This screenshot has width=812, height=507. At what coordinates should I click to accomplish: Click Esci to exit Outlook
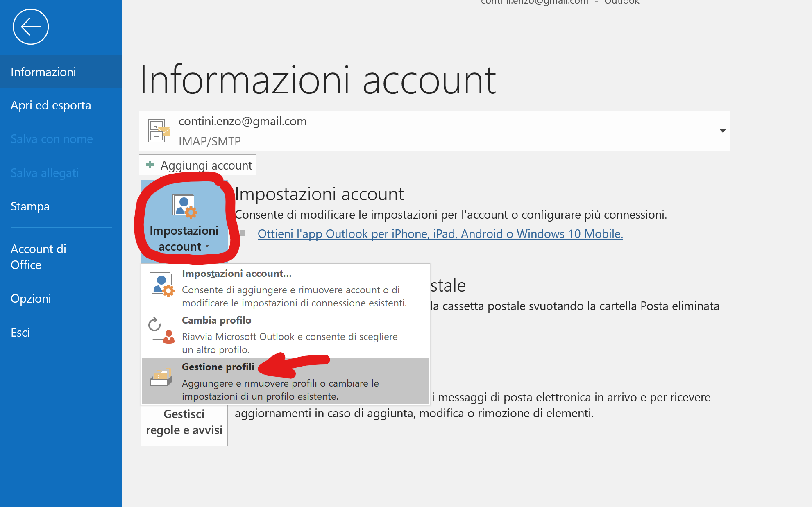point(20,332)
